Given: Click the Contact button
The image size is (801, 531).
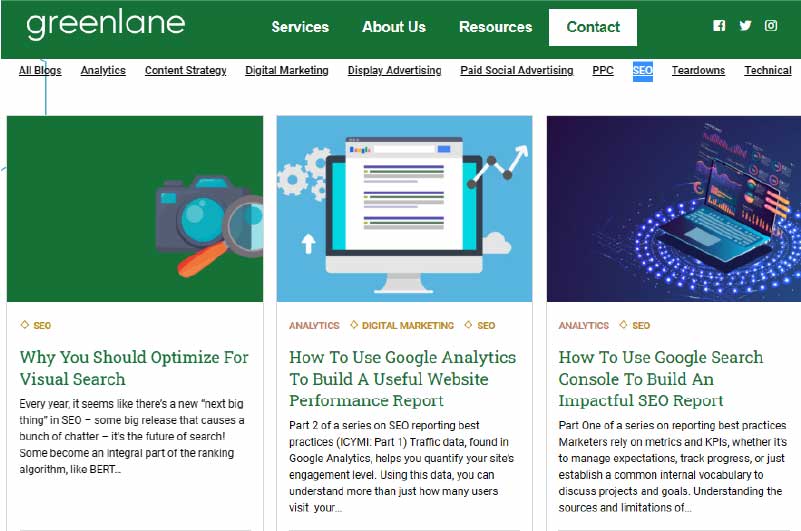Looking at the screenshot, I should [x=593, y=27].
